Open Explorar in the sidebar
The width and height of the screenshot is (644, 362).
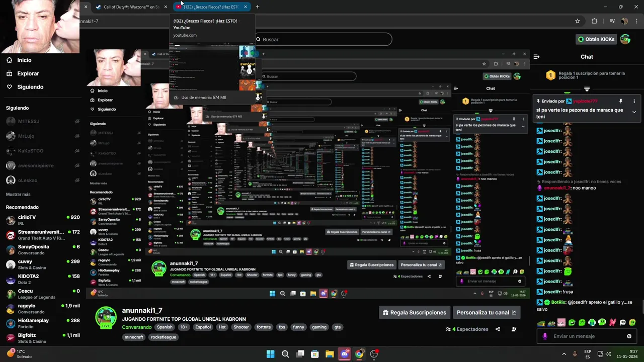point(22,73)
